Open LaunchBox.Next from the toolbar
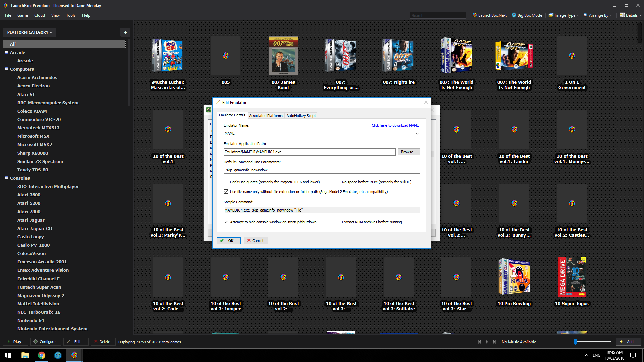The width and height of the screenshot is (644, 362). [x=489, y=15]
